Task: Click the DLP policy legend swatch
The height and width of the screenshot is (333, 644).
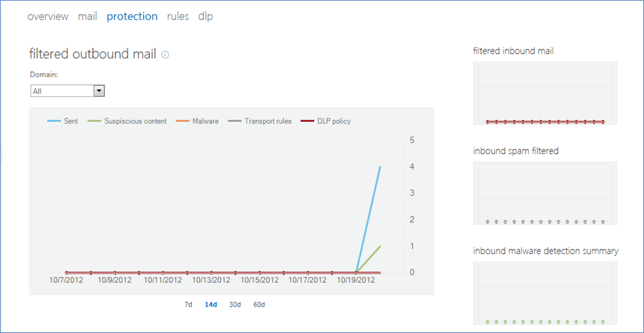Action: tap(307, 121)
